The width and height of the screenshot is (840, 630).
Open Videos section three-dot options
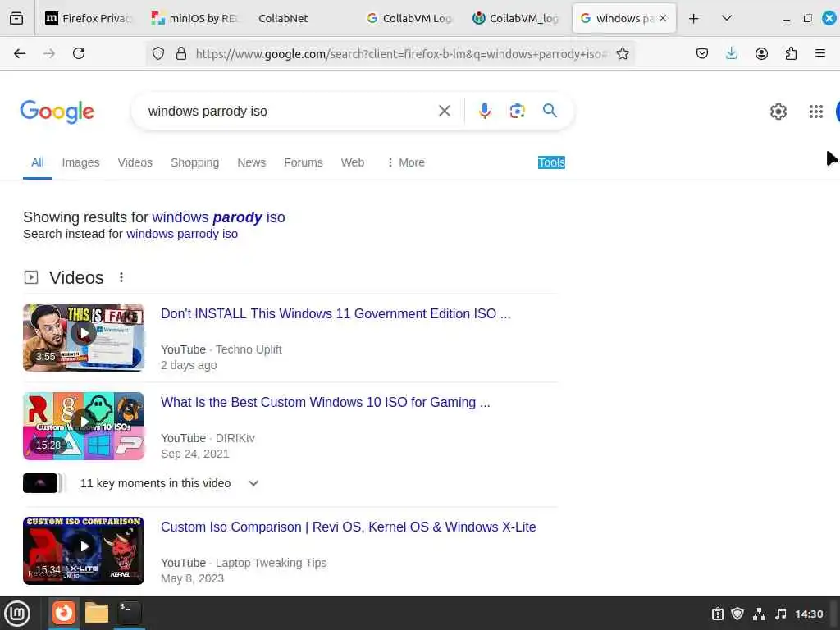pos(121,277)
